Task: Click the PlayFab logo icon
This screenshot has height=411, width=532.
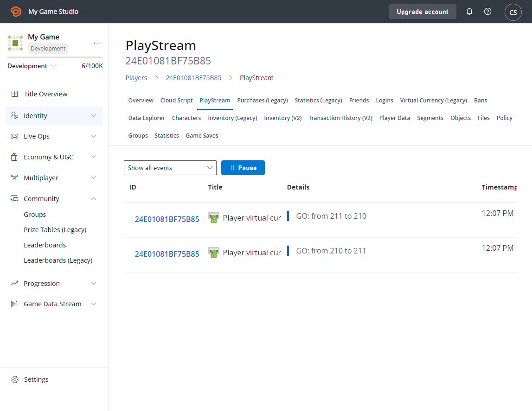Action: pyautogui.click(x=16, y=12)
